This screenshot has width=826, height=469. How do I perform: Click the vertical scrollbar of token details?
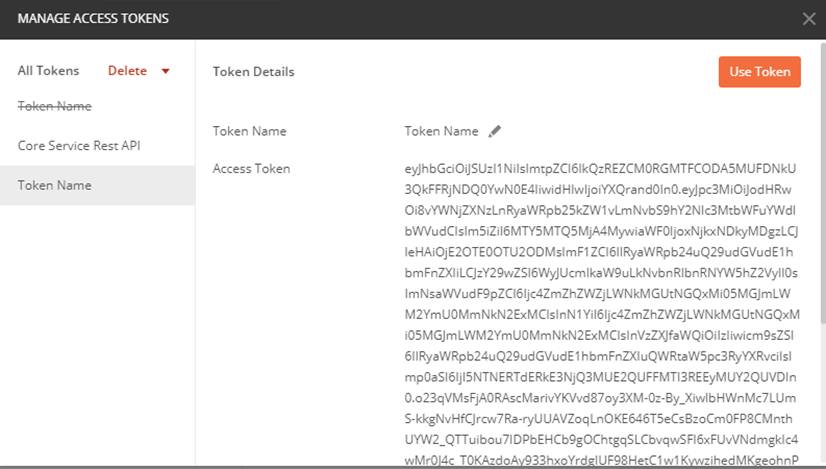coord(823,184)
